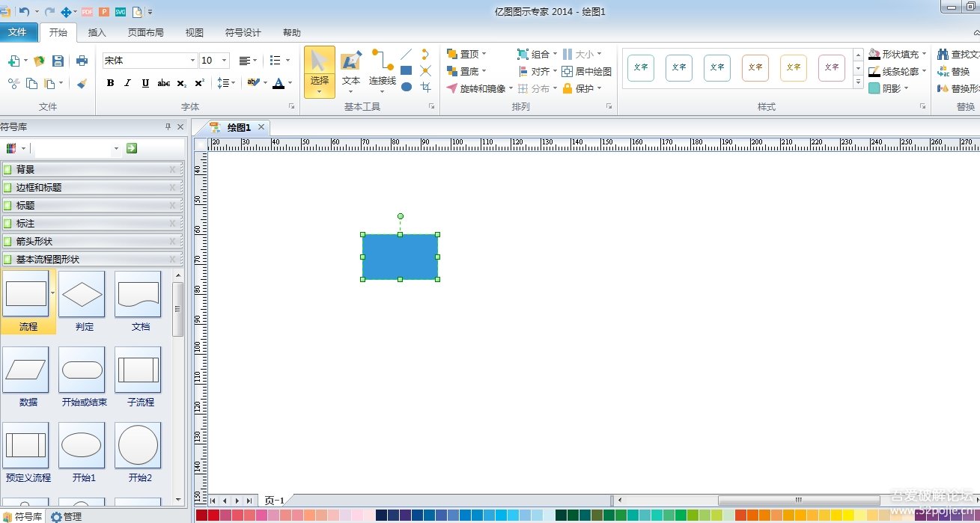Click the printer icon in the 文件 group
This screenshot has height=523, width=980.
coord(82,61)
